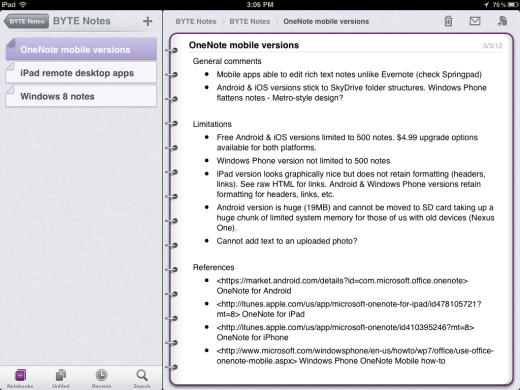Switch to the Unfiled tab

[61, 379]
